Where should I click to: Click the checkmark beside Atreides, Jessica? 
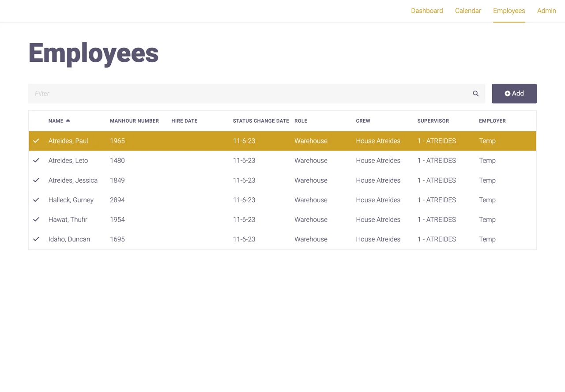36,180
